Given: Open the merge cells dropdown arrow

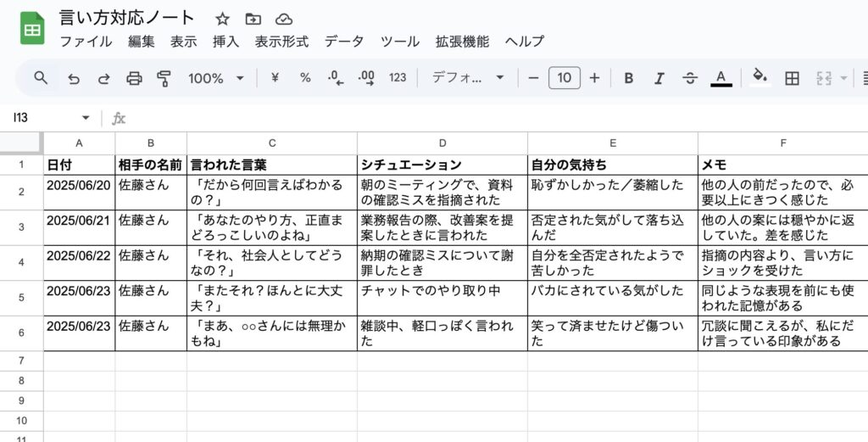Looking at the screenshot, I should (843, 79).
